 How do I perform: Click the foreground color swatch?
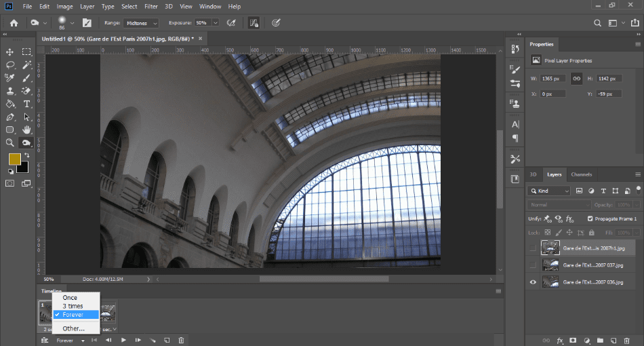click(x=14, y=159)
